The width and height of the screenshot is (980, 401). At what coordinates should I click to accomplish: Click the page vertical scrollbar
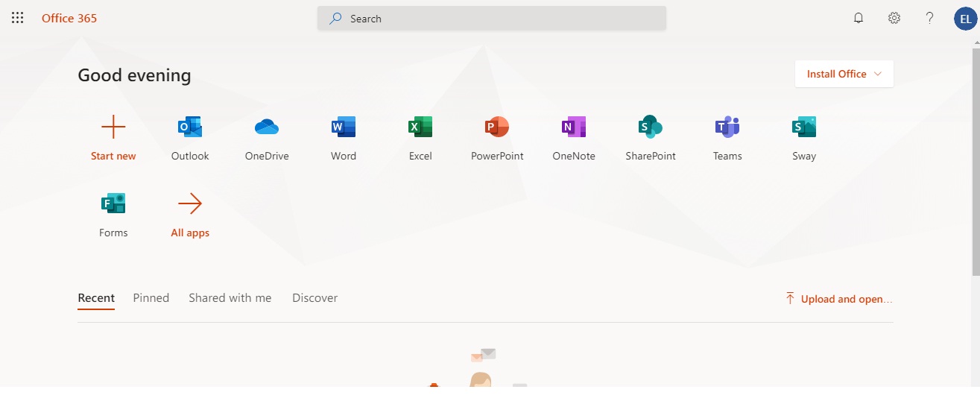(976, 160)
